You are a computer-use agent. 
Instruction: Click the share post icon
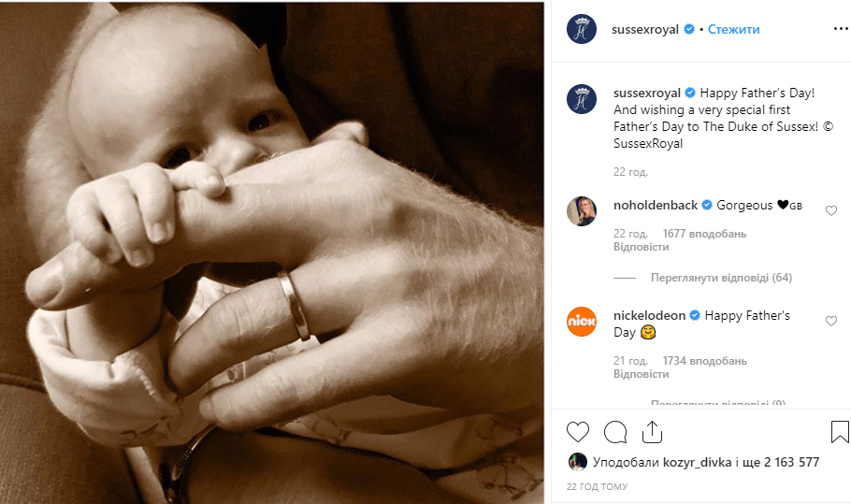coord(652,432)
